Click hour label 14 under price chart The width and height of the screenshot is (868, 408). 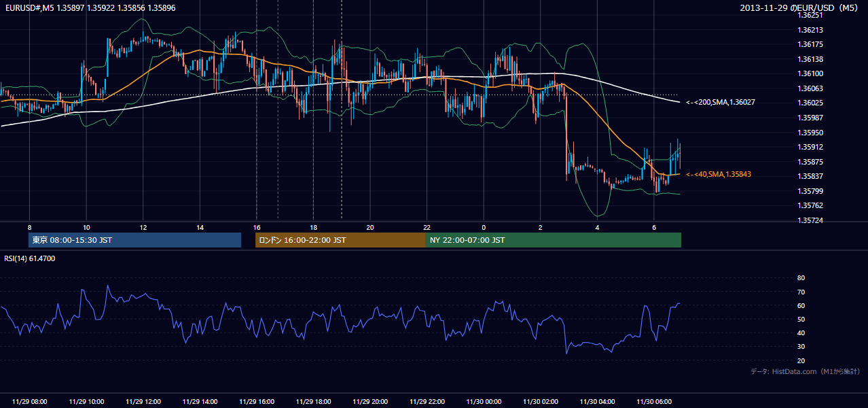pyautogui.click(x=200, y=227)
